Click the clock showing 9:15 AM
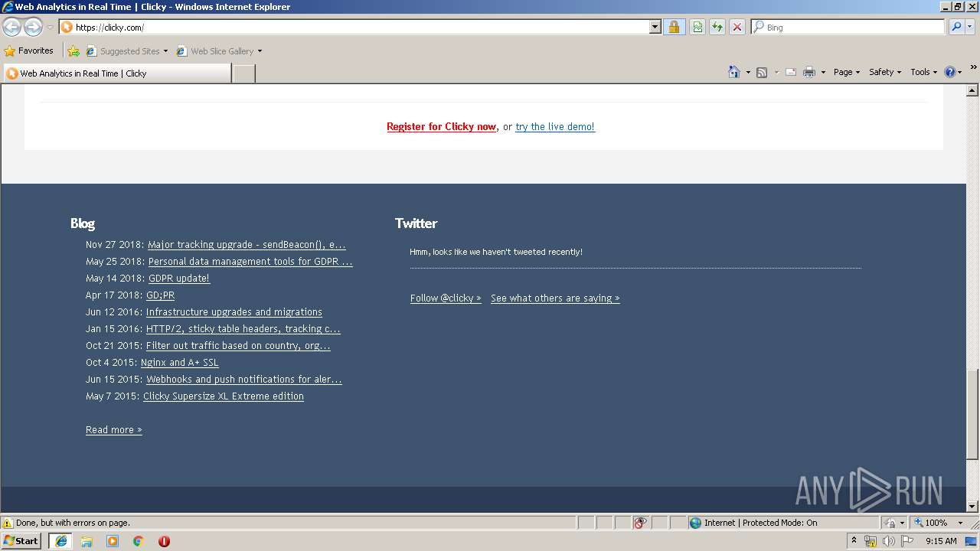Viewport: 980px width, 551px height. click(941, 541)
